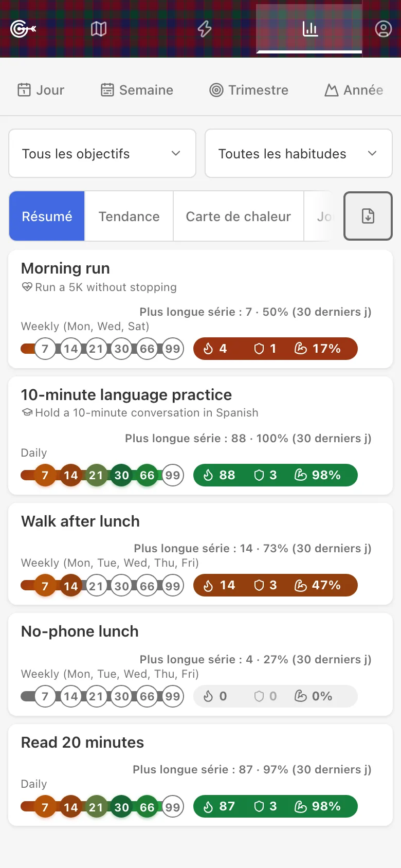
Task: Switch to the Jour period tab
Action: [41, 90]
